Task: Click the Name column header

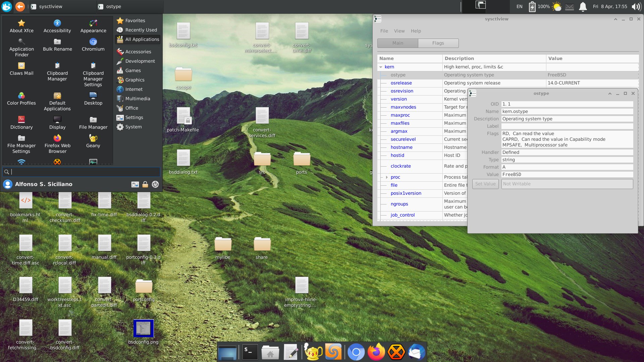Action: coord(410,58)
